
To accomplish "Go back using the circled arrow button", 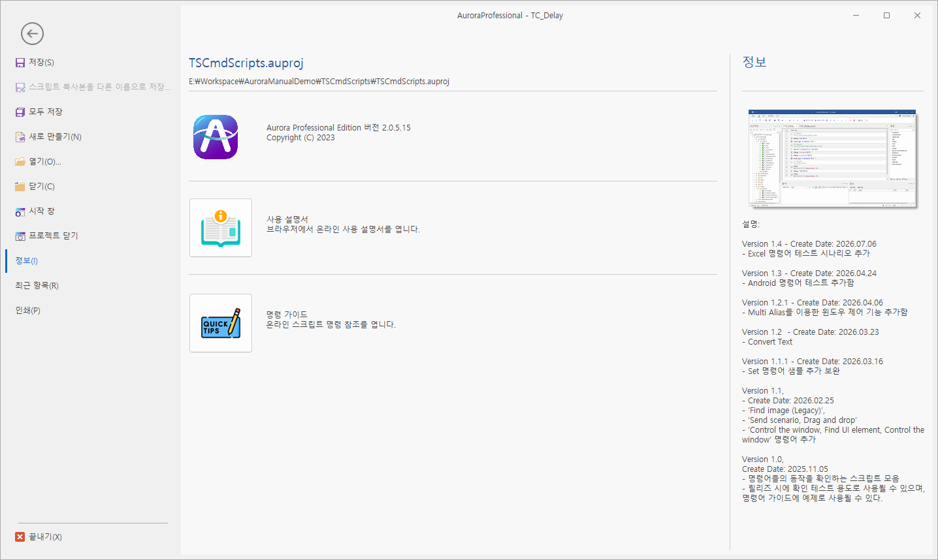I will tap(32, 33).
